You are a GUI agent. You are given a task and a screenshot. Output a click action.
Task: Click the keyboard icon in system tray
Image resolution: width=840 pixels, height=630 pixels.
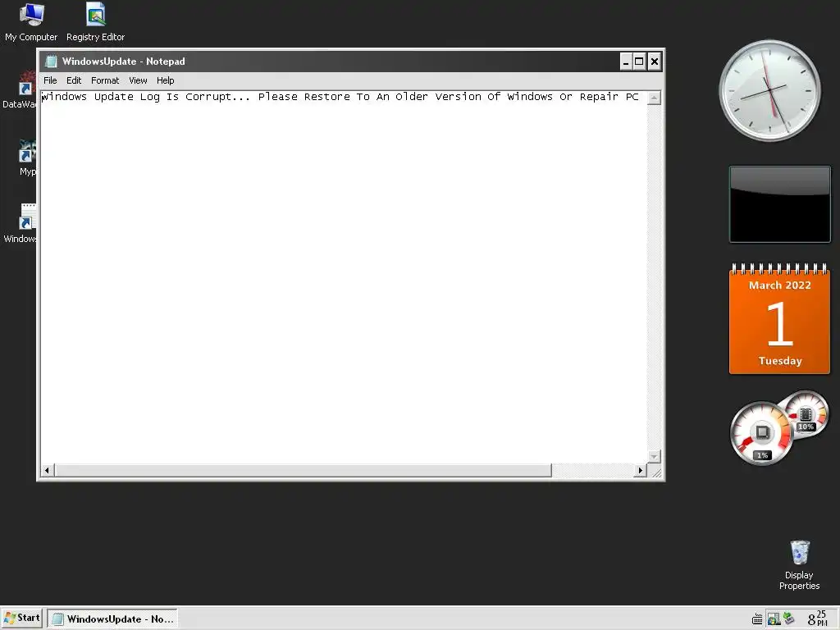pos(757,619)
